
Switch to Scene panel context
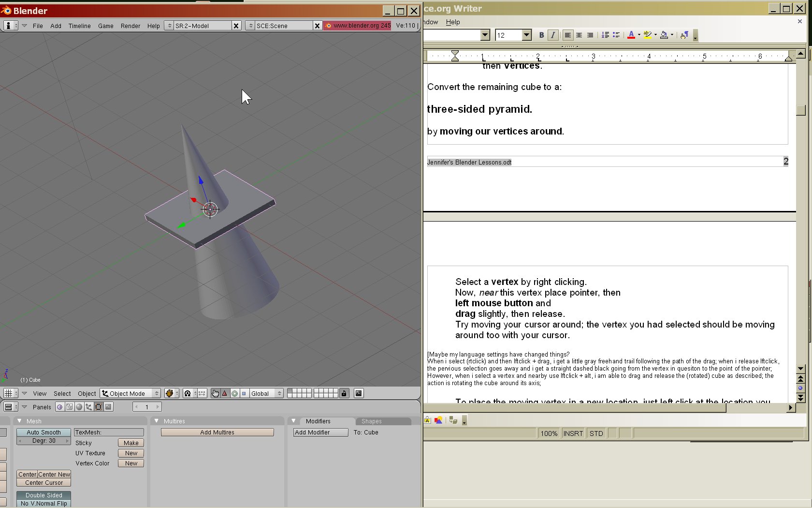[x=108, y=407]
